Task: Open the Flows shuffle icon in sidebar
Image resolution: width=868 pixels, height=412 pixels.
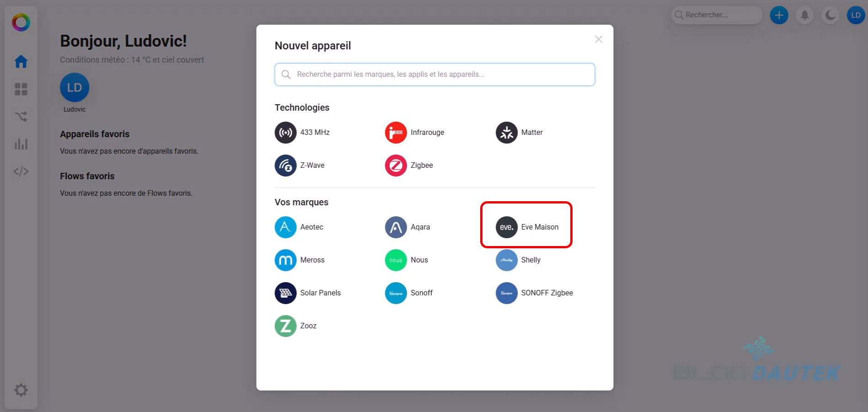Action: tap(21, 117)
